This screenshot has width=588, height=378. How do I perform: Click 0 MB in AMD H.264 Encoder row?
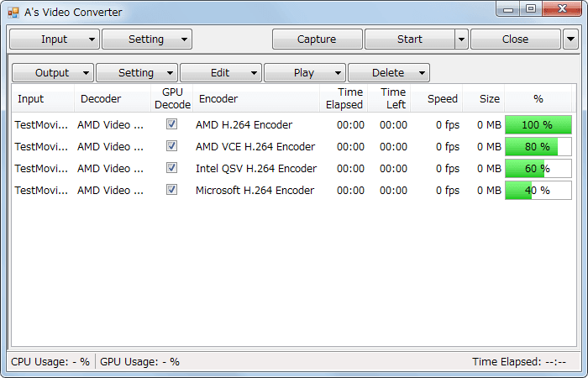489,125
